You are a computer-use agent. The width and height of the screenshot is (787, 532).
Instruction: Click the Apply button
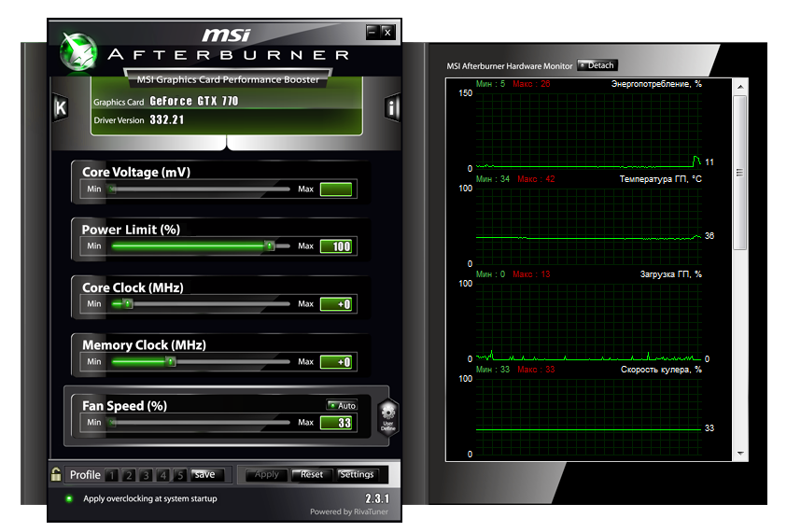tap(266, 475)
